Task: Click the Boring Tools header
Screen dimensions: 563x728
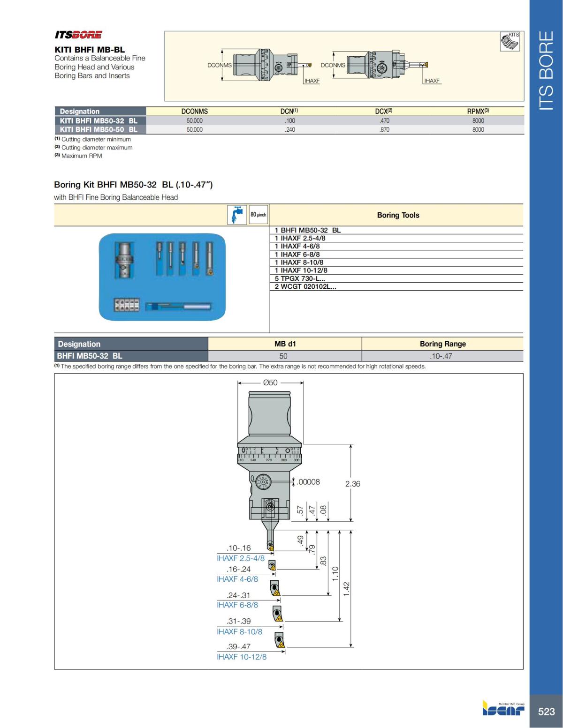Action: [398, 215]
